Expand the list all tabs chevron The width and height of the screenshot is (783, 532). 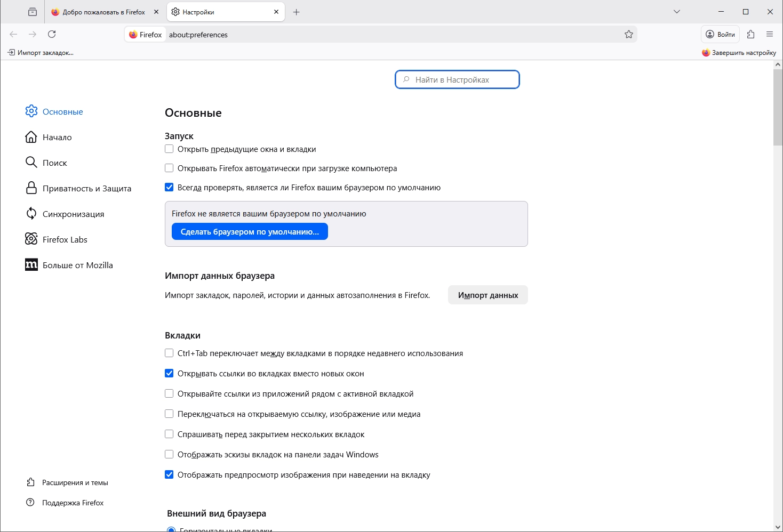click(677, 12)
